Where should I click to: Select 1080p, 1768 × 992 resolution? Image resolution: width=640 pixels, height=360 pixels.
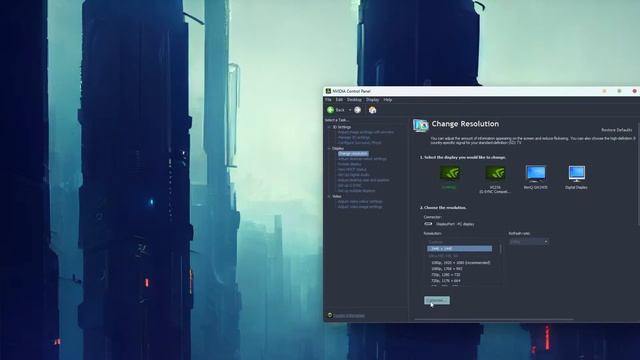[x=447, y=269]
